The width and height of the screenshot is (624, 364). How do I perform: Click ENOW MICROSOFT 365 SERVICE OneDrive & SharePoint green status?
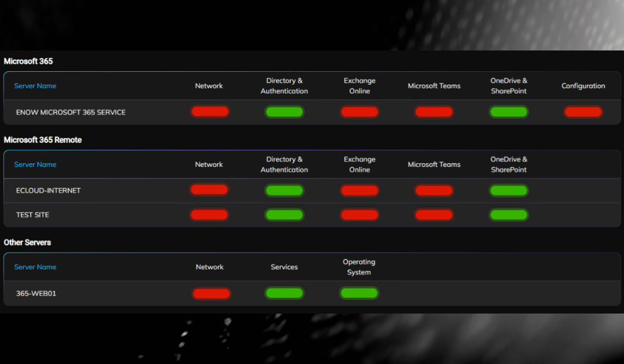pyautogui.click(x=509, y=112)
